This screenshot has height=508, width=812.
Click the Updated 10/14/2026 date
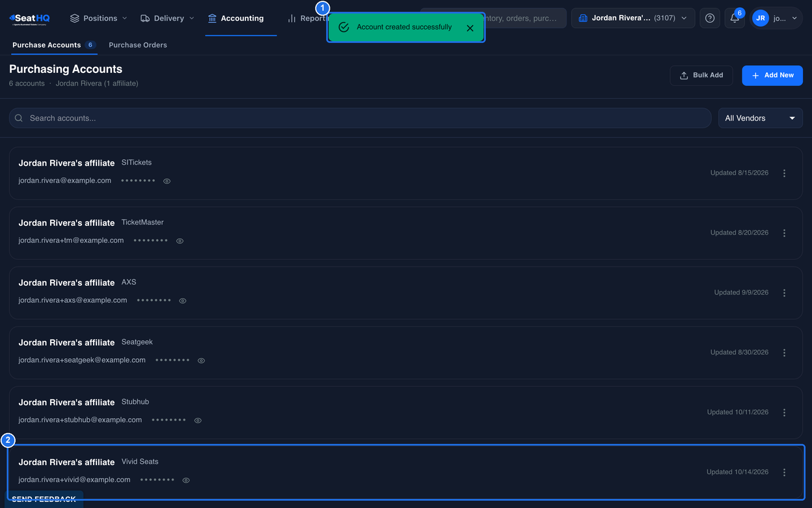point(738,473)
